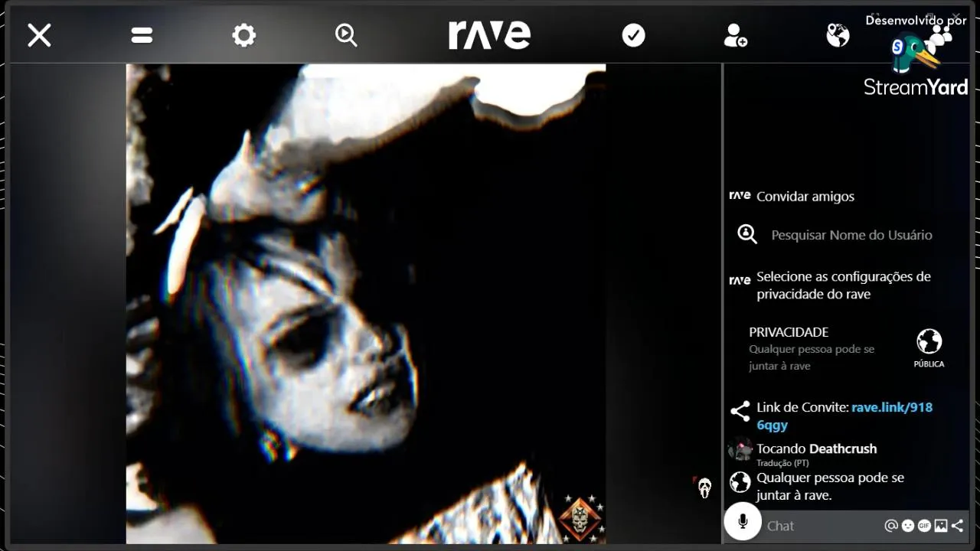Screen dimensions: 980x551
Task: Click the @ mention icon in chat
Action: (890, 526)
